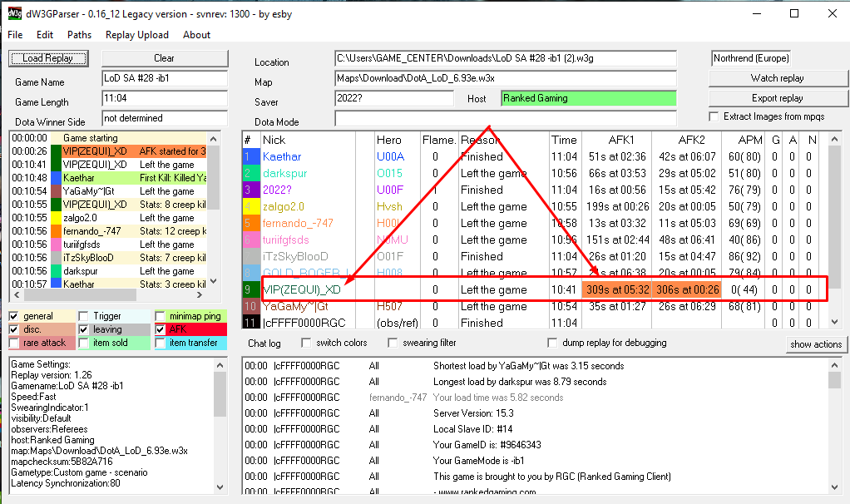
Task: Click the Dota Winner Side field
Action: tap(165, 118)
